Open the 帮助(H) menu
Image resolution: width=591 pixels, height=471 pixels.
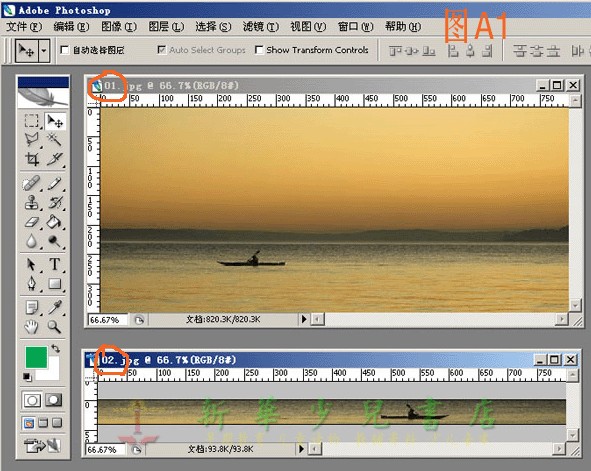tap(403, 27)
